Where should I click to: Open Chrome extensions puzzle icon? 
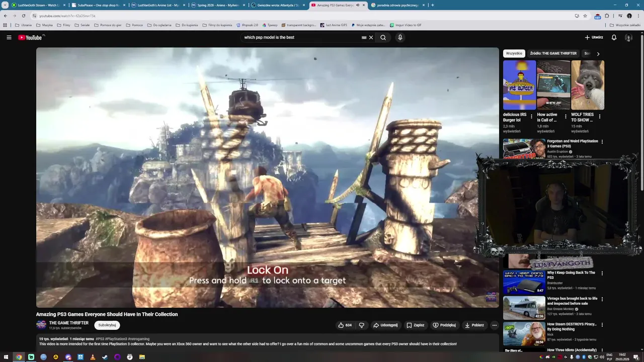click(607, 16)
